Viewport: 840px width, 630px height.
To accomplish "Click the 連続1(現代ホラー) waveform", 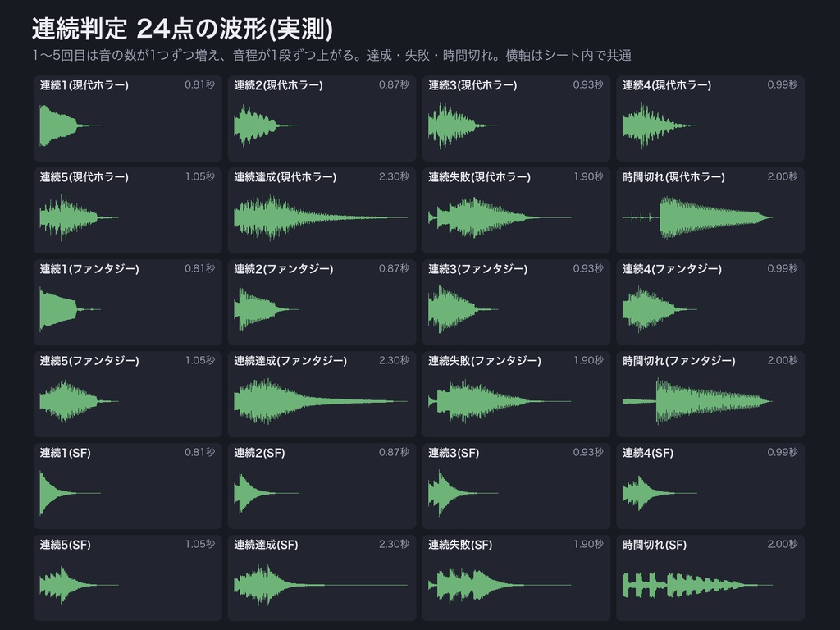I will [x=71, y=126].
